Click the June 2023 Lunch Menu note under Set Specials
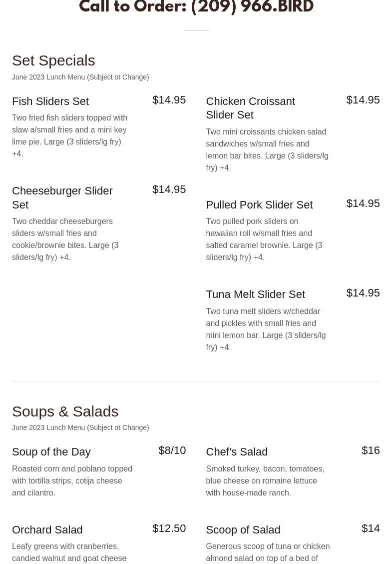 pos(80,77)
